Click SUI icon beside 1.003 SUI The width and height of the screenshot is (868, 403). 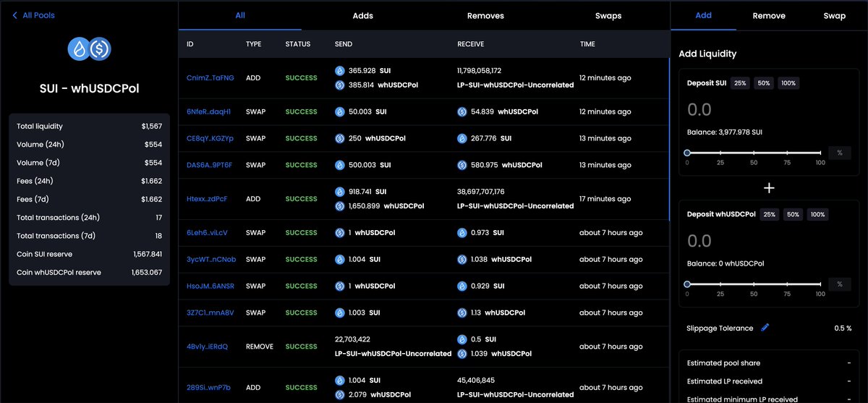coord(340,313)
